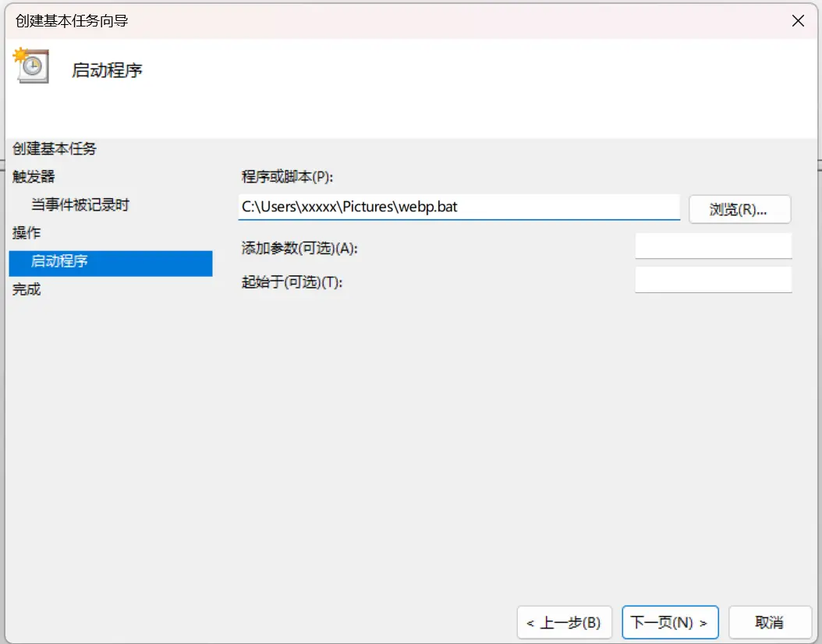Click the 取消 cancel button

(769, 622)
